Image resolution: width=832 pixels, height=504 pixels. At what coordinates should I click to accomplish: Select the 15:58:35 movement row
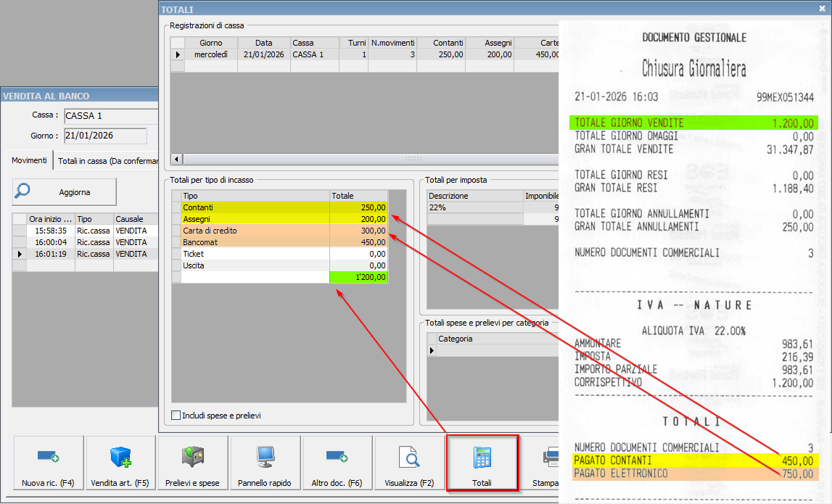[x=51, y=231]
